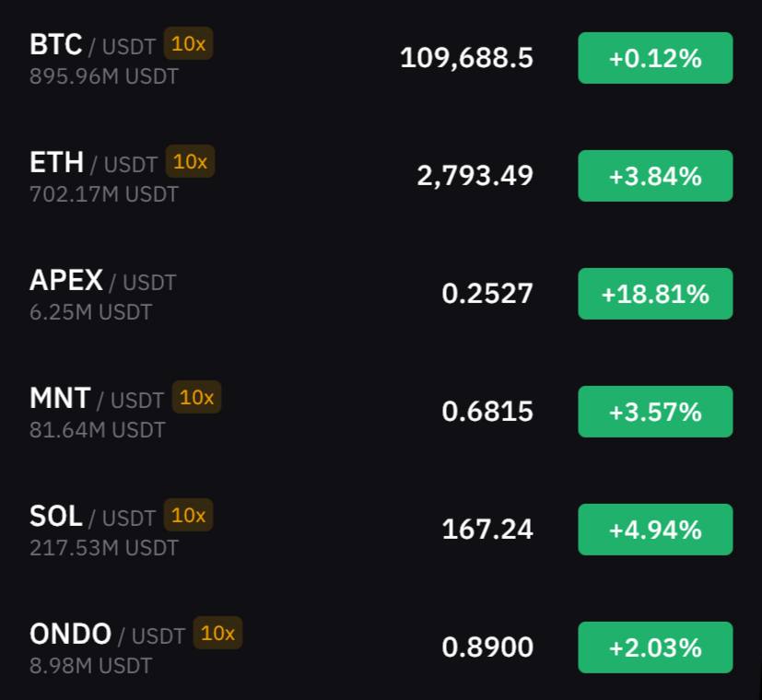The image size is (762, 700).
Task: Open the ETH / USDT trading pair
Action: 93,162
